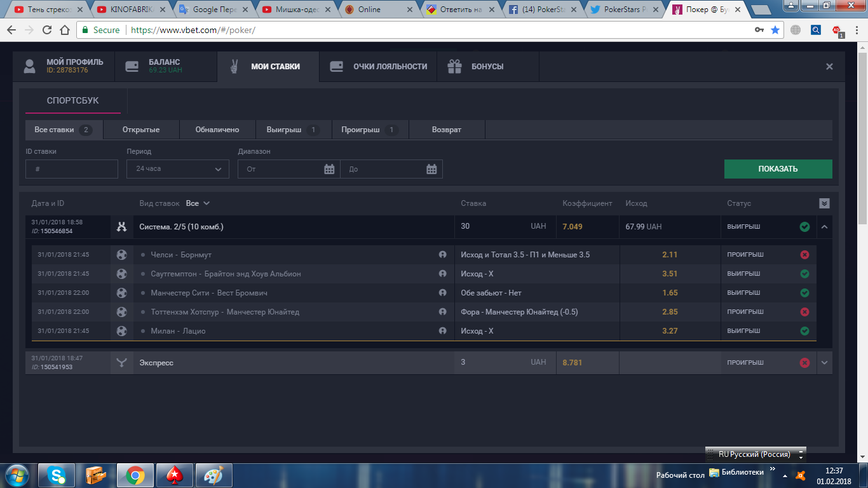Screen dimensions: 868x488
Task: Click info icon on Милан - Лацио row
Action: point(443,331)
